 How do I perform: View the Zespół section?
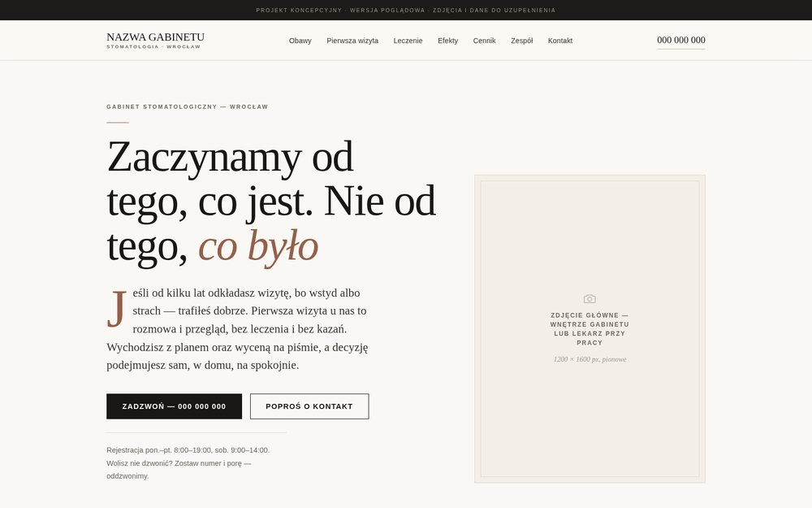click(521, 41)
